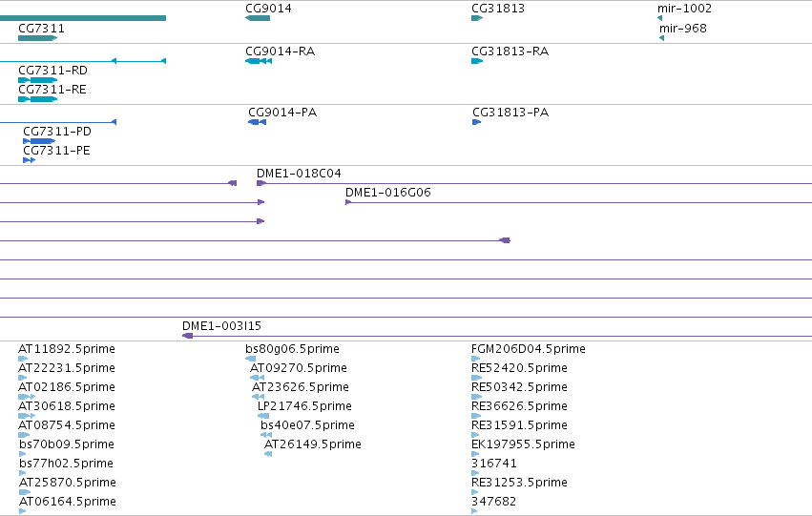This screenshot has width=812, height=516.
Task: Click the CG9014-PA protein glyph
Action: click(258, 122)
